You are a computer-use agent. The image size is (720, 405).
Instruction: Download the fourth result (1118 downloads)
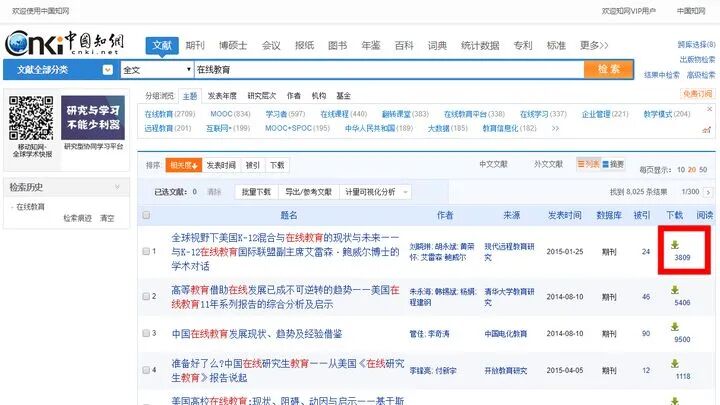(x=675, y=363)
